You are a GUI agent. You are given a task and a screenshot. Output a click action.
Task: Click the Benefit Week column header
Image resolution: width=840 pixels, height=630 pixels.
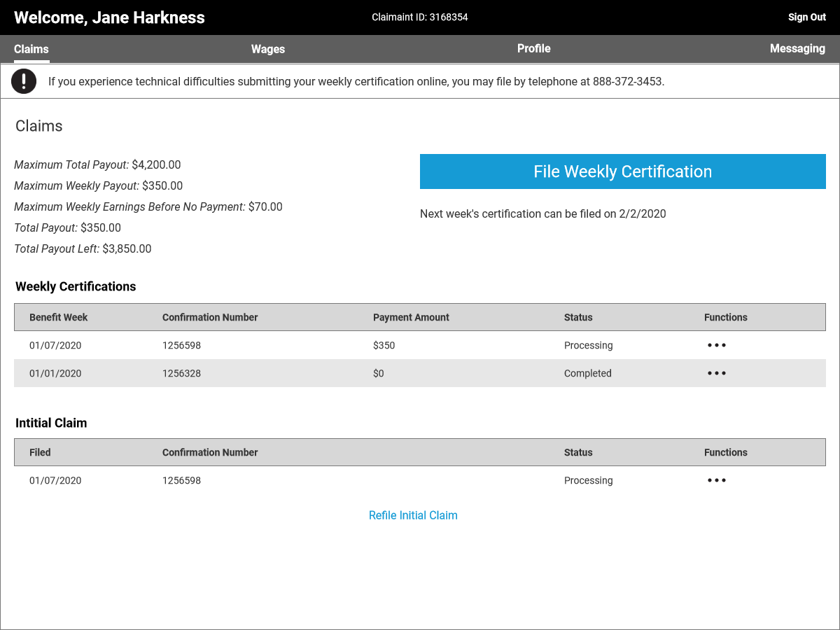[59, 317]
